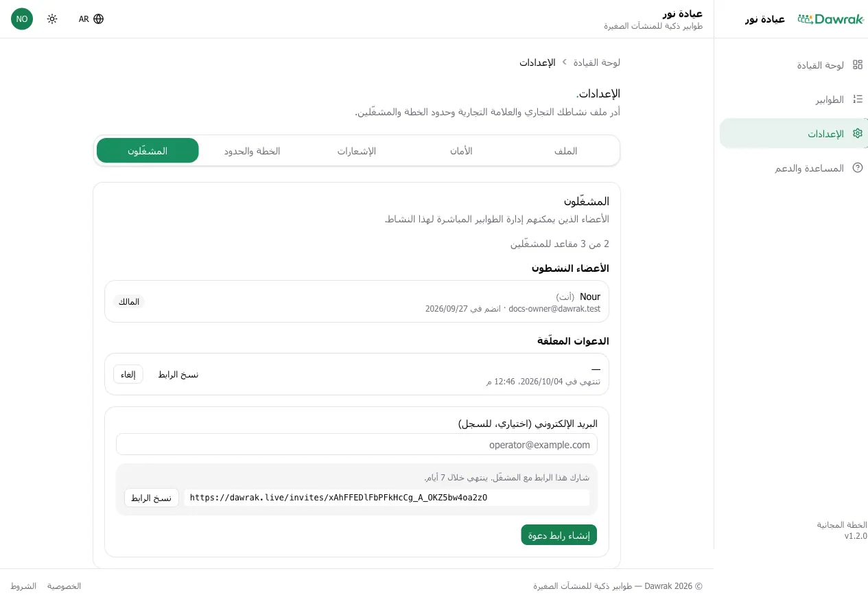Open the الإشعارات tab

(x=357, y=151)
